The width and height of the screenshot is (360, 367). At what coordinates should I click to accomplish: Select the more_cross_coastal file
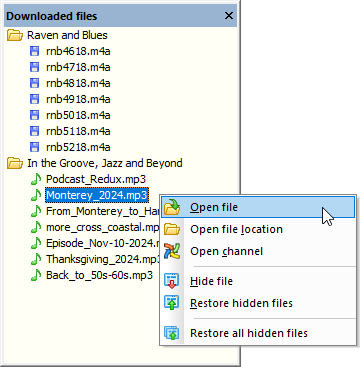pyautogui.click(x=103, y=227)
